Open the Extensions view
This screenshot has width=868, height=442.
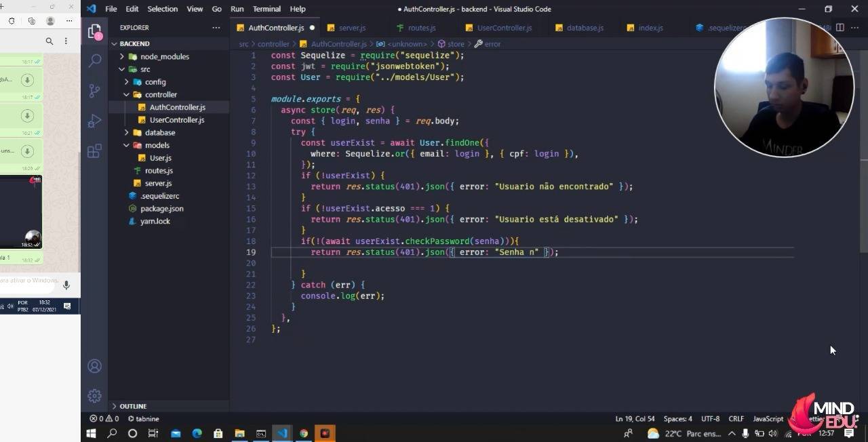pyautogui.click(x=94, y=152)
